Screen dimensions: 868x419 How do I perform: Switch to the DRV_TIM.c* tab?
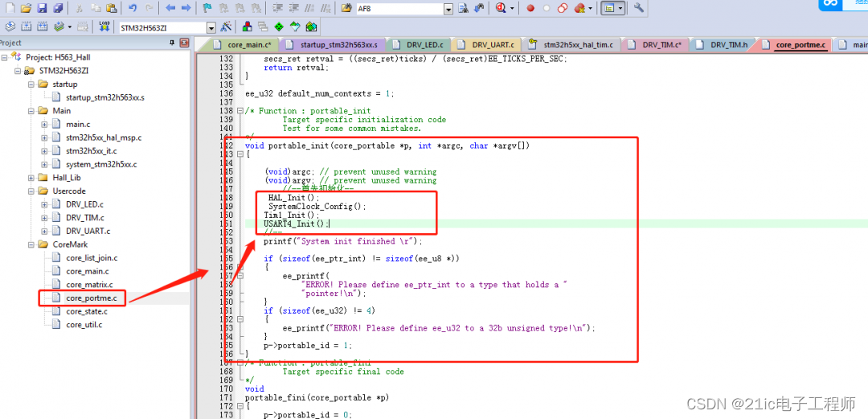pyautogui.click(x=656, y=45)
